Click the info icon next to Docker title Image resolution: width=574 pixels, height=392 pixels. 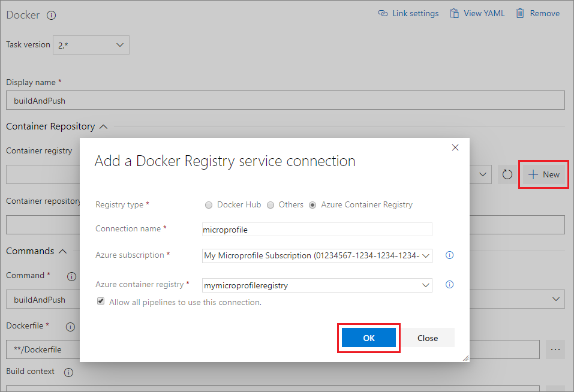pos(51,16)
